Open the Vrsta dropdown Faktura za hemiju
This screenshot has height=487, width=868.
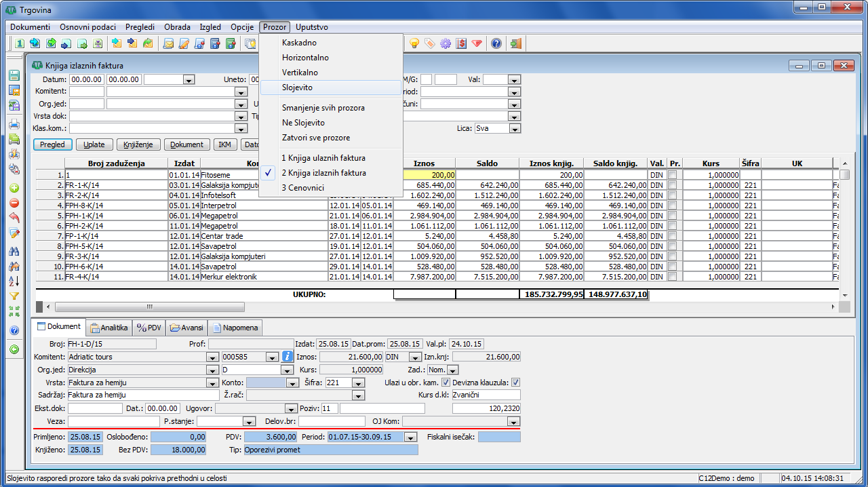212,383
